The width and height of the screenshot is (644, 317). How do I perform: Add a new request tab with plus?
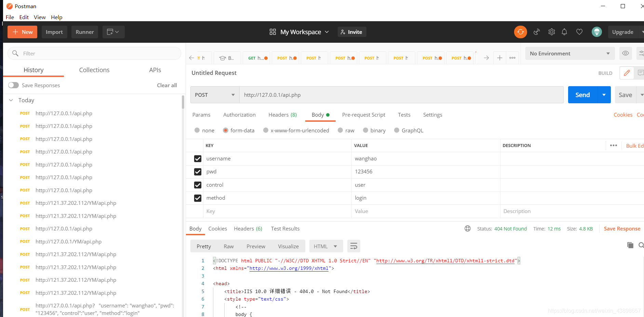pos(499,58)
